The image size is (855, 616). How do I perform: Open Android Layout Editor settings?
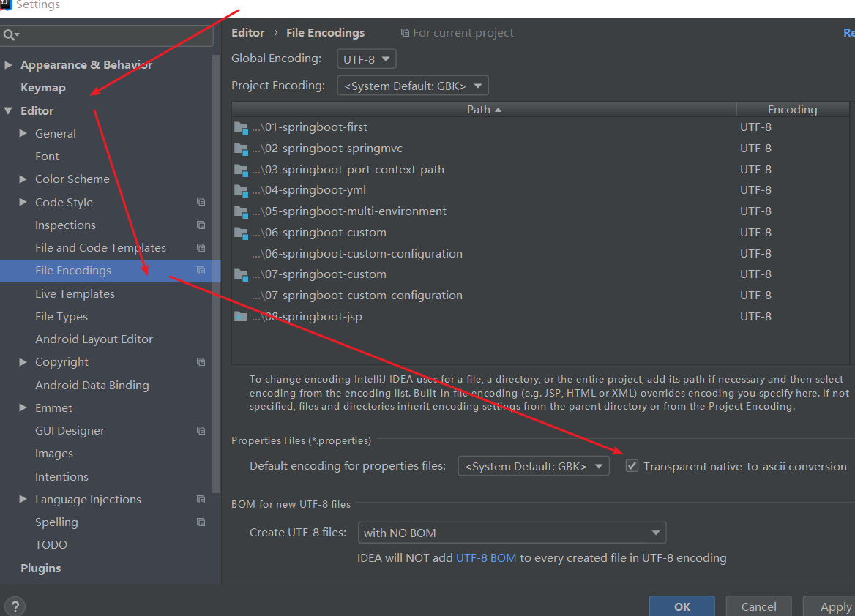pos(94,339)
